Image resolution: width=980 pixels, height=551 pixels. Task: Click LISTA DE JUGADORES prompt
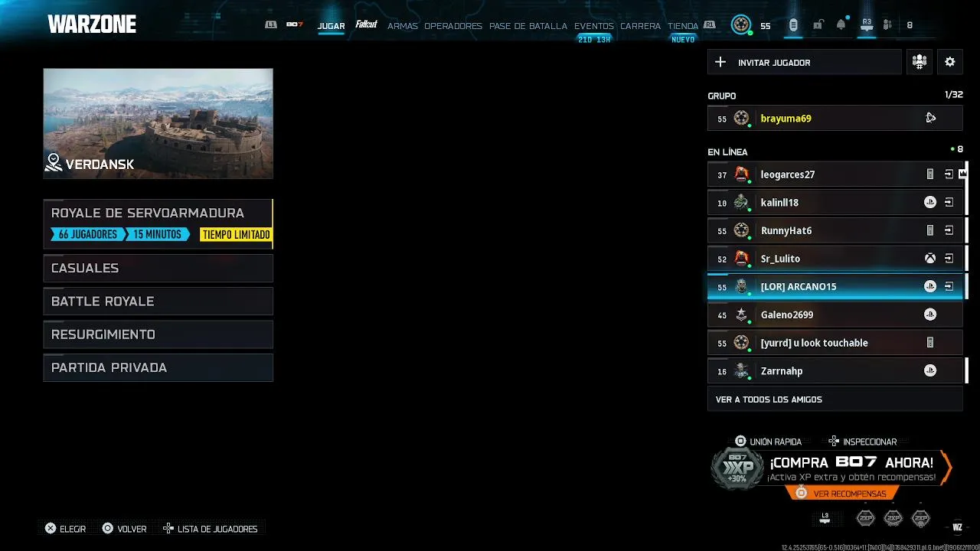point(210,529)
